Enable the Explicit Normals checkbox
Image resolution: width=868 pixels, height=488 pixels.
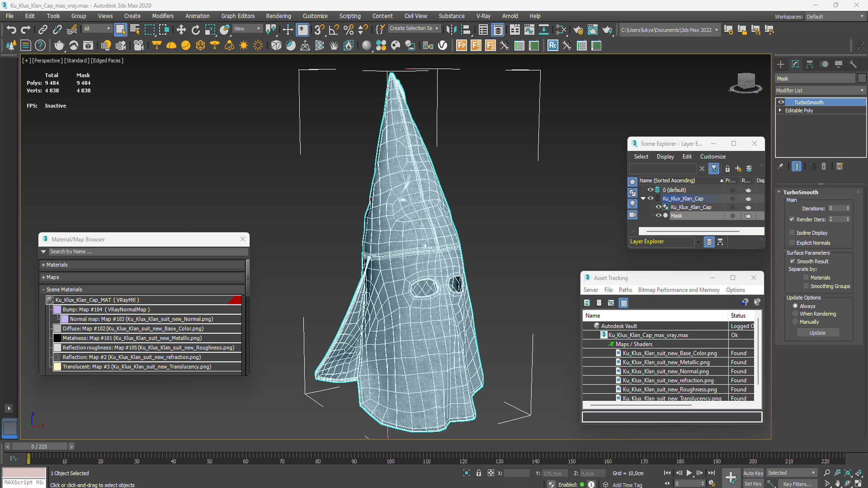(x=792, y=243)
